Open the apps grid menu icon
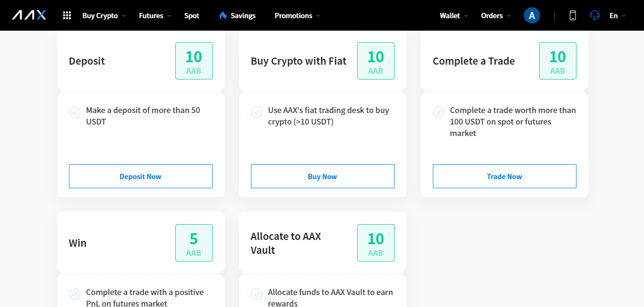The width and height of the screenshot is (644, 307). tap(67, 15)
